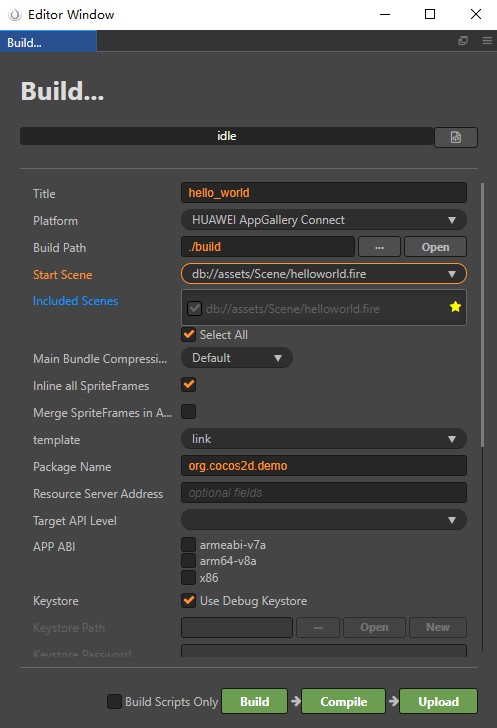This screenshot has height=728, width=497.
Task: Click the APP ABI label
Action: coord(54,547)
